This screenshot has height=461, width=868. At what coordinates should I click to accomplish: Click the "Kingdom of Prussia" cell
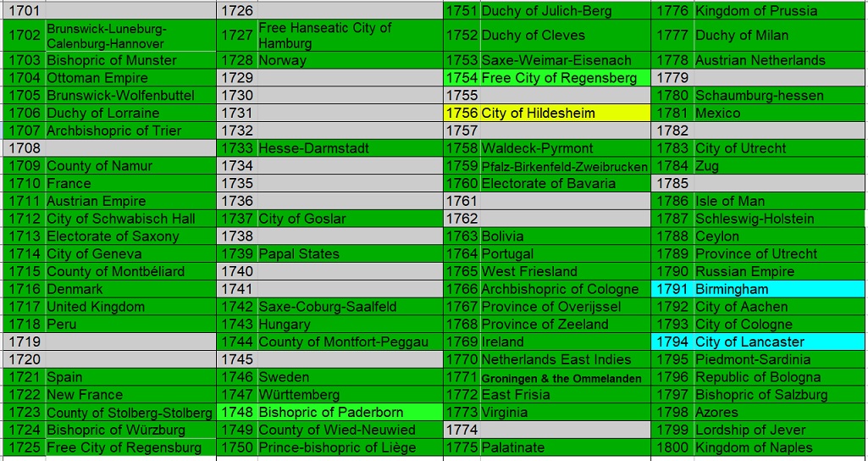point(779,10)
